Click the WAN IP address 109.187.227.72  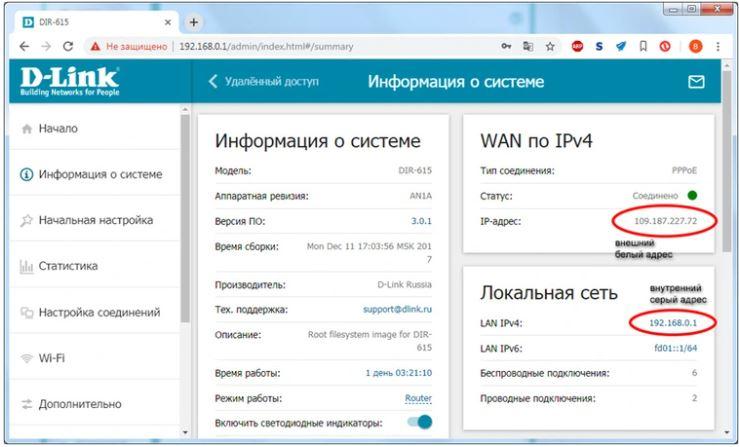coord(665,221)
